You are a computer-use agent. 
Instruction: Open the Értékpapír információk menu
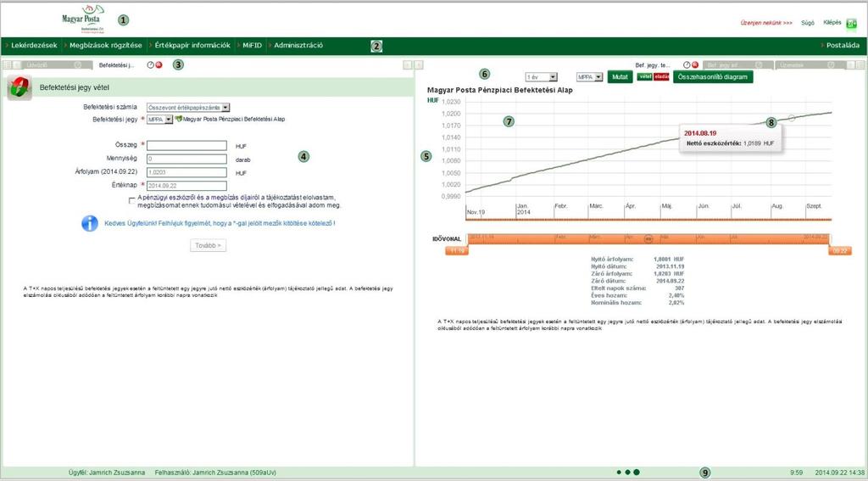point(192,46)
